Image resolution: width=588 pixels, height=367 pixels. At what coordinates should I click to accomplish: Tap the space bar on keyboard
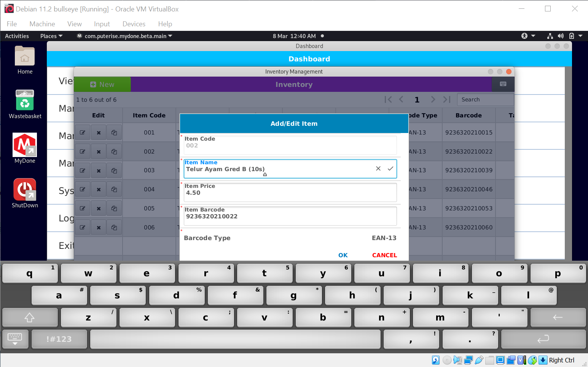(236, 339)
